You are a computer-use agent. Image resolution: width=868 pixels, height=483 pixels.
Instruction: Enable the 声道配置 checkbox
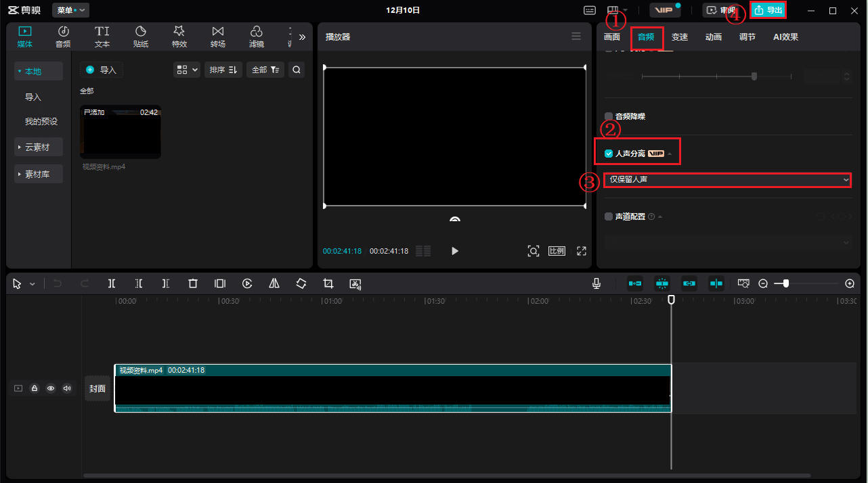609,216
